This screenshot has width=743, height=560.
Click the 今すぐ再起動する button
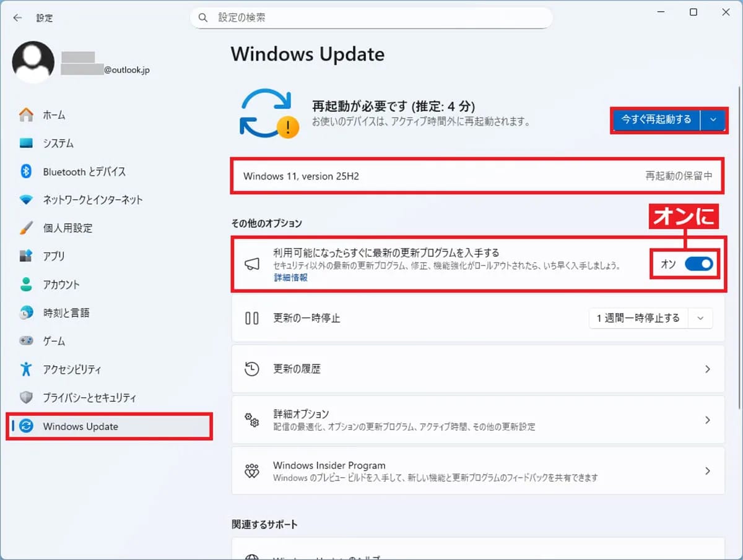[x=656, y=120]
